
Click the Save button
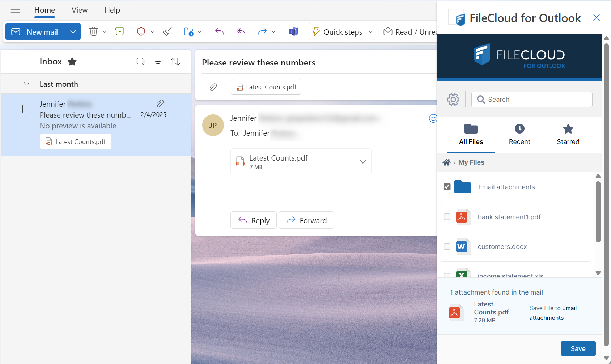click(578, 348)
